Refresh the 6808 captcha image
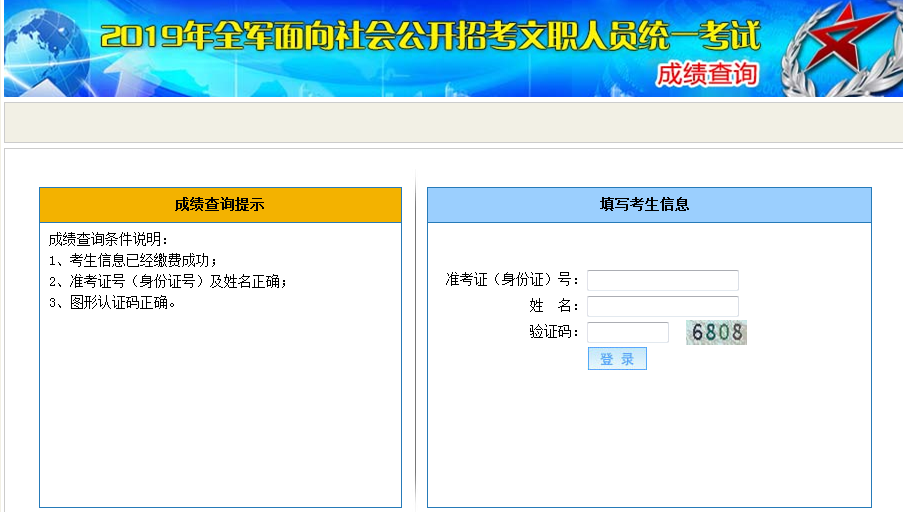 pyautogui.click(x=716, y=332)
